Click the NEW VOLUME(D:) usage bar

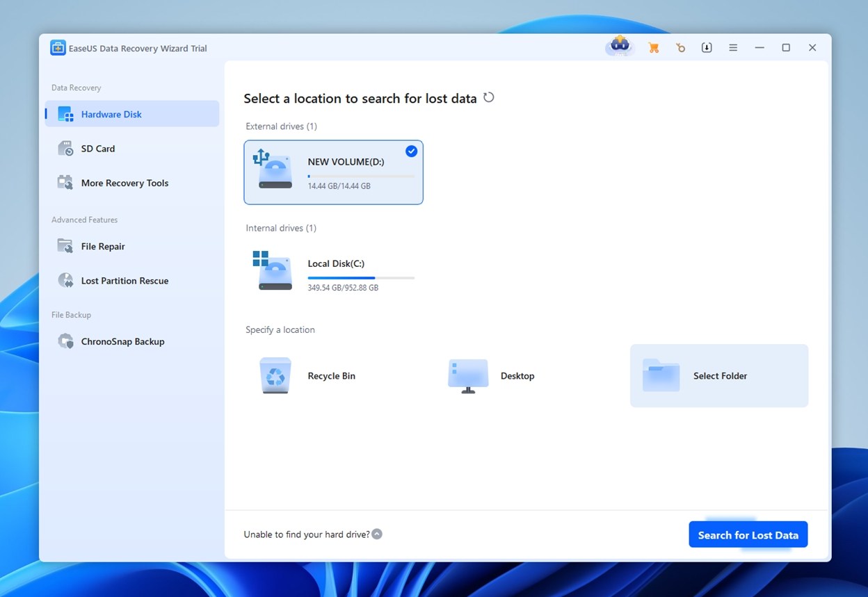pos(361,177)
